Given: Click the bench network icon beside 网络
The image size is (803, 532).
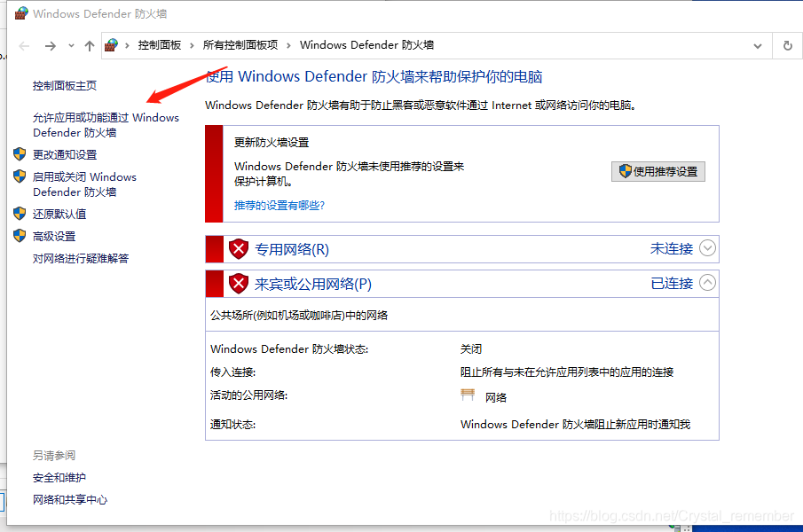Looking at the screenshot, I should (x=468, y=395).
